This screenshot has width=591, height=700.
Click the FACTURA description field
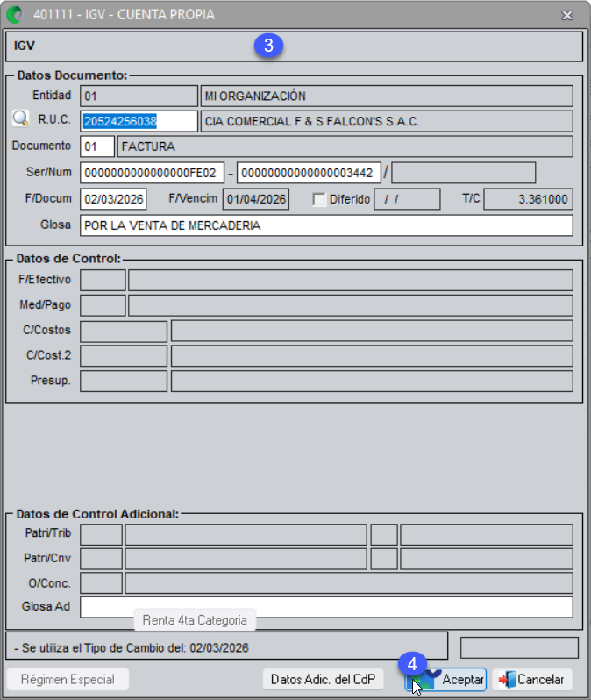(345, 146)
